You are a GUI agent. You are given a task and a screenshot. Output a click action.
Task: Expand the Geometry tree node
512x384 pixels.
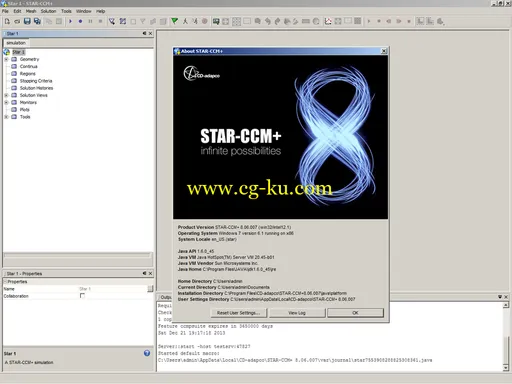(6, 59)
